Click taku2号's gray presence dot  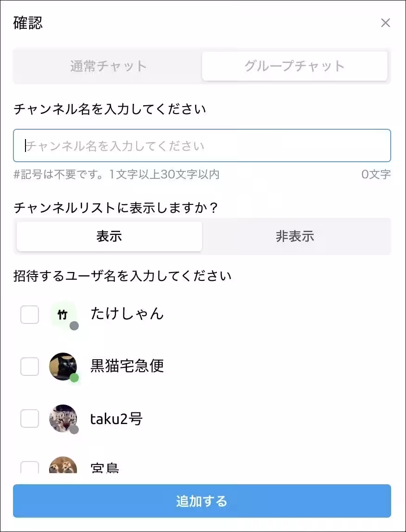tap(75, 431)
